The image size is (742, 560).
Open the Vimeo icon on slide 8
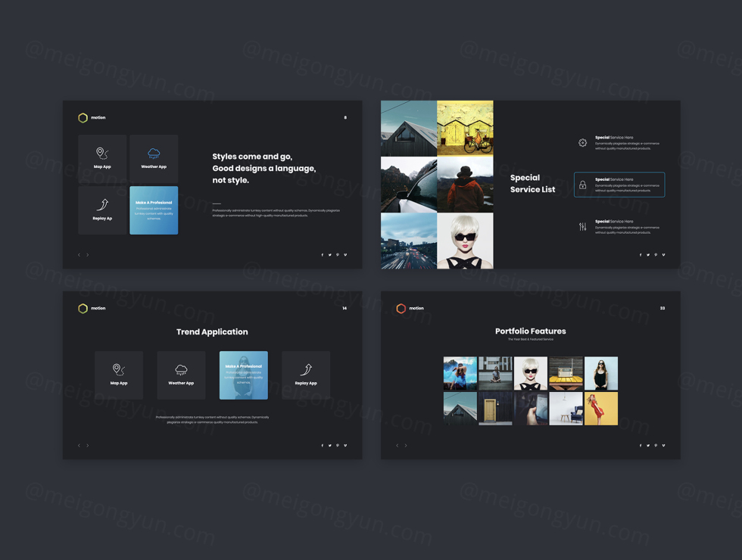point(345,255)
